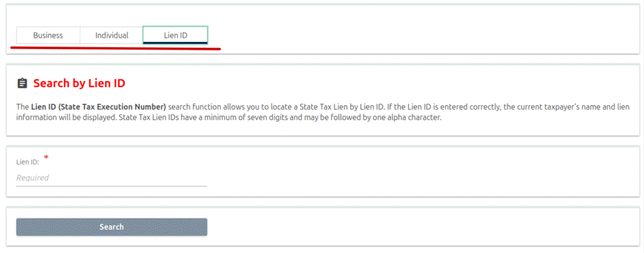Open the Individual tab
Viewport: 644px width, 253px height.
[111, 35]
